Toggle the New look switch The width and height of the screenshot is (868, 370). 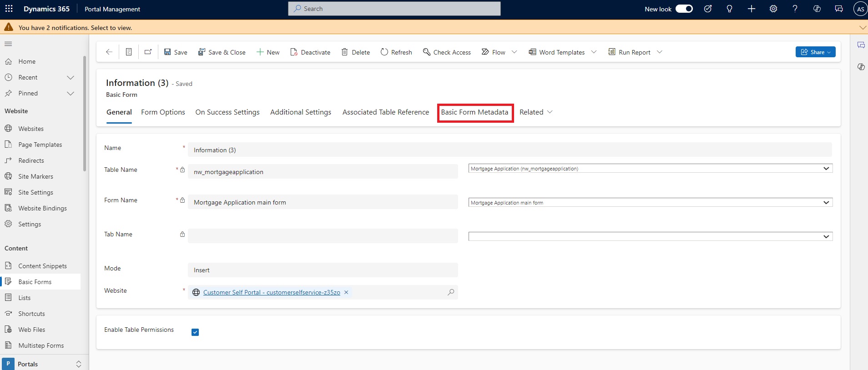click(684, 9)
